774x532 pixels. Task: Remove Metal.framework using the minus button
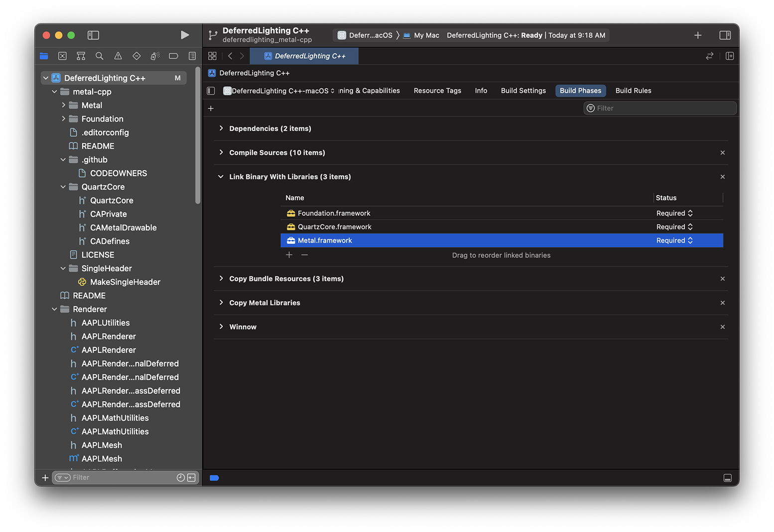click(304, 254)
